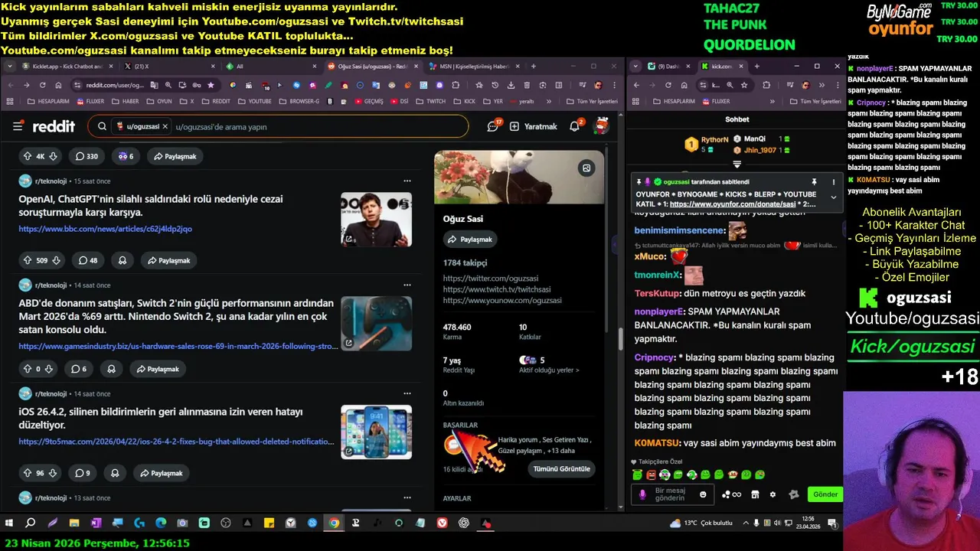The height and width of the screenshot is (551, 980).
Task: Give award on the OpenAI post
Action: tap(122, 260)
